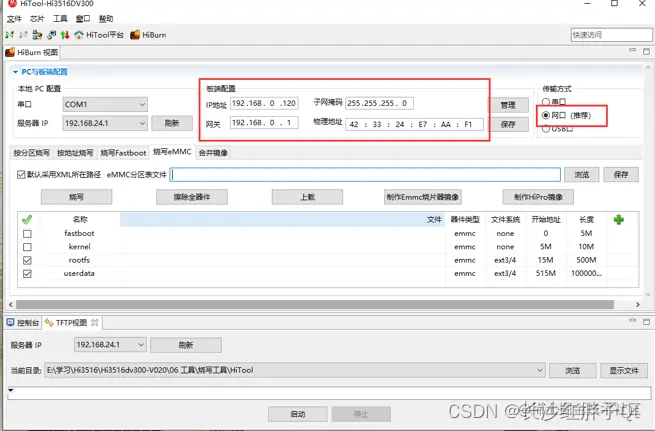Viewport: 655px width, 431px height.
Task: Select 串口 transfer mode radio button
Action: coord(546,102)
